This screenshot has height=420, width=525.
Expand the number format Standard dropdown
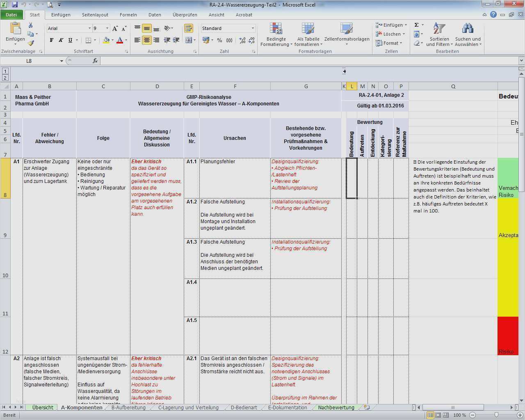(253, 28)
